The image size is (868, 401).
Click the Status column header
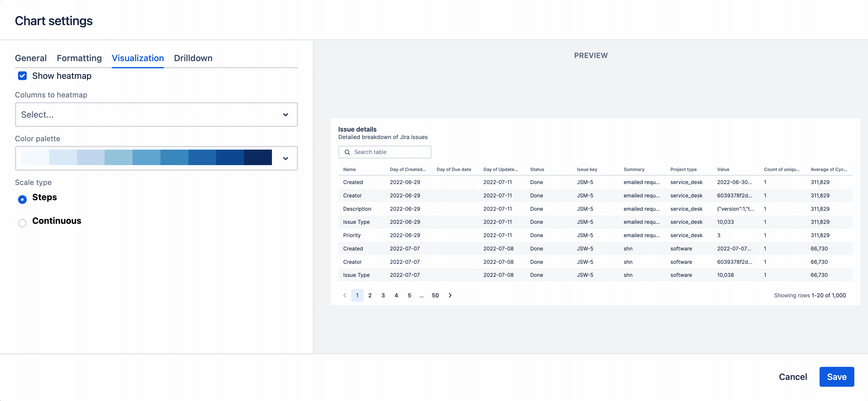[537, 169]
